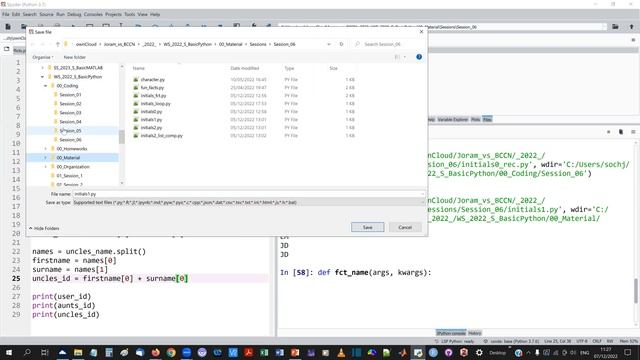The width and height of the screenshot is (640, 360).
Task: Select the file initials2.py
Action: (x=151, y=128)
